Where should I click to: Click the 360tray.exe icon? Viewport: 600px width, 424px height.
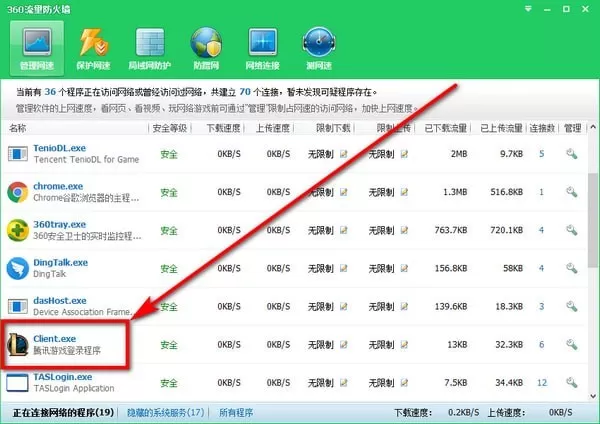pyautogui.click(x=18, y=230)
